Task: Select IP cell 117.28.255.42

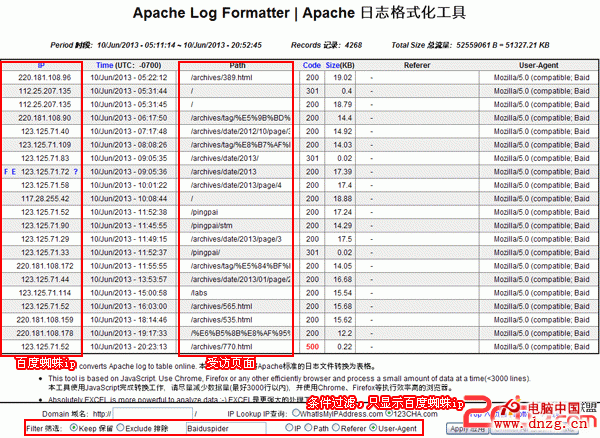Action: coord(45,199)
